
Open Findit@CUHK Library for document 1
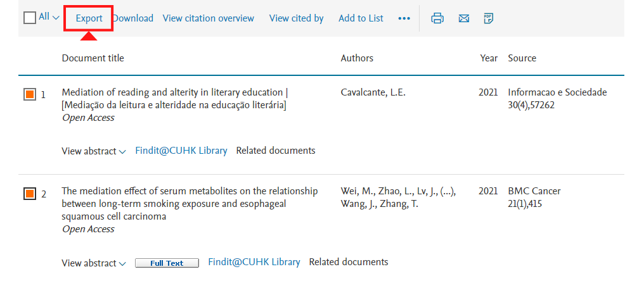point(181,151)
